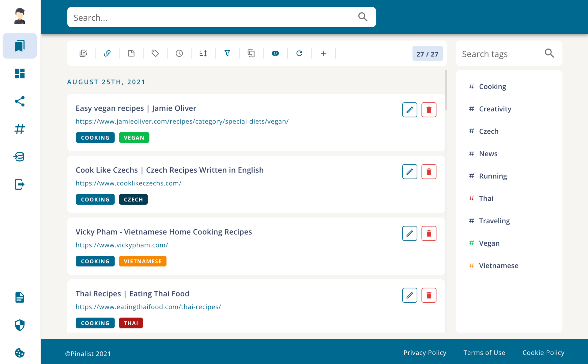Open the Share icon in the sidebar
The width and height of the screenshot is (588, 364).
(19, 101)
